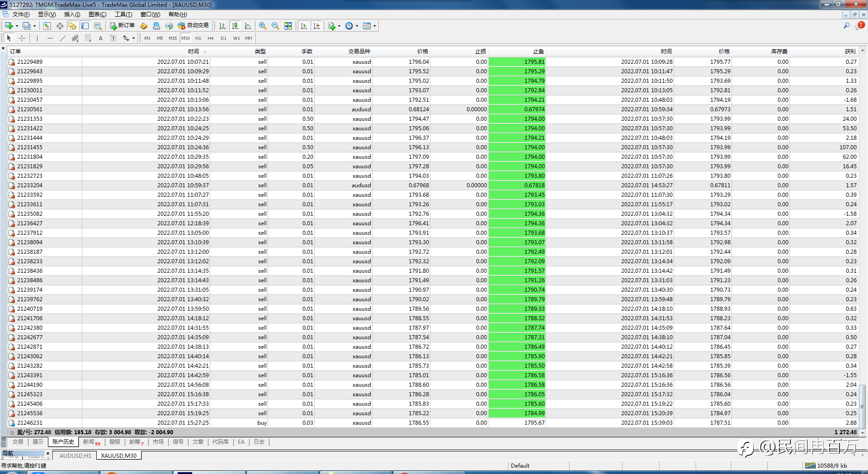Open Data Window crosshair icon
868x474 pixels.
[x=60, y=26]
